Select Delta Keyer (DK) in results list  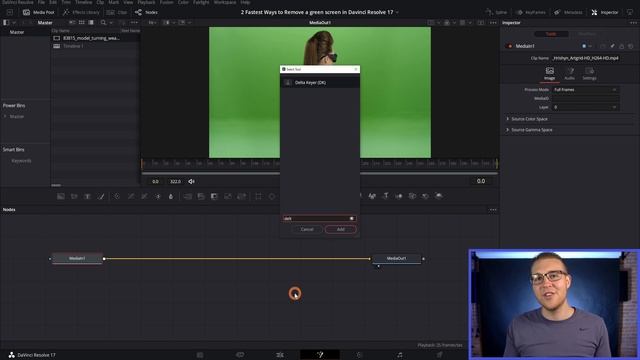(x=320, y=82)
